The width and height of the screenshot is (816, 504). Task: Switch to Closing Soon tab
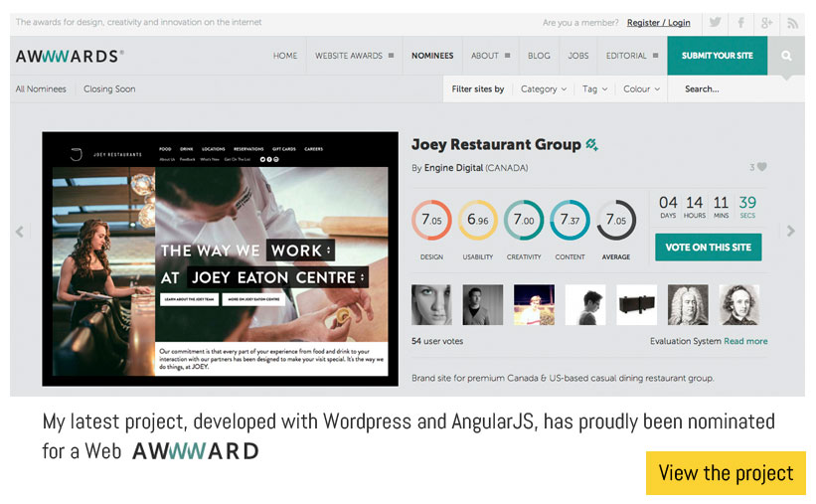pyautogui.click(x=109, y=89)
